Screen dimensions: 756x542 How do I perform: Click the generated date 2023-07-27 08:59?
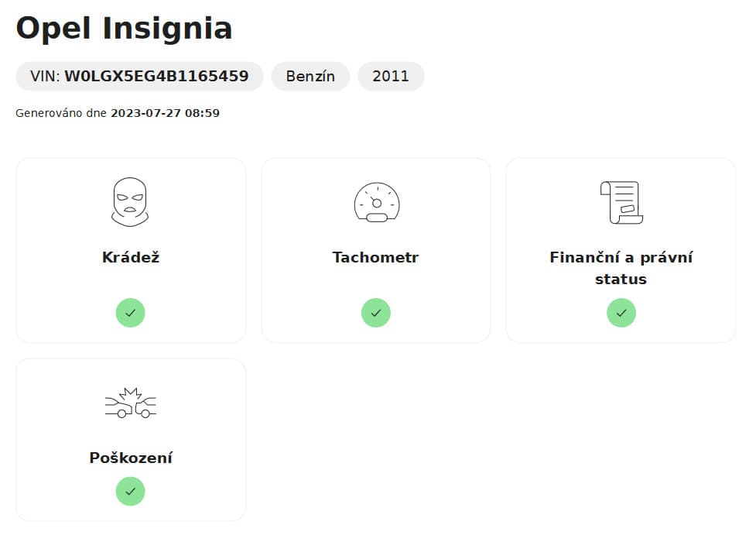coord(165,113)
